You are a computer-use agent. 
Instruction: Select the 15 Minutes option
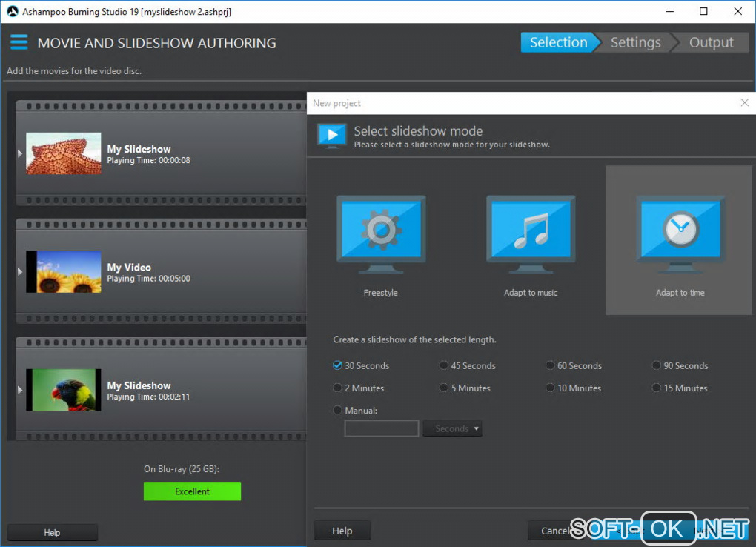tap(680, 388)
